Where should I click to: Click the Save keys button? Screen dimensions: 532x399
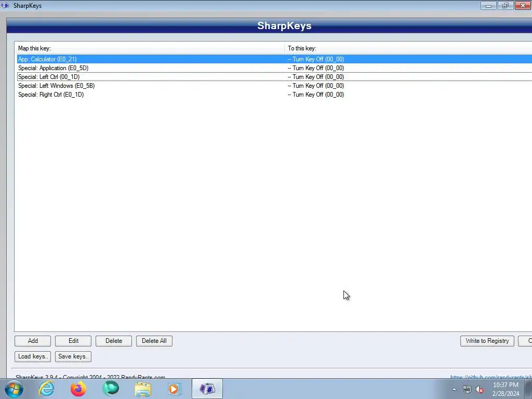click(x=73, y=356)
